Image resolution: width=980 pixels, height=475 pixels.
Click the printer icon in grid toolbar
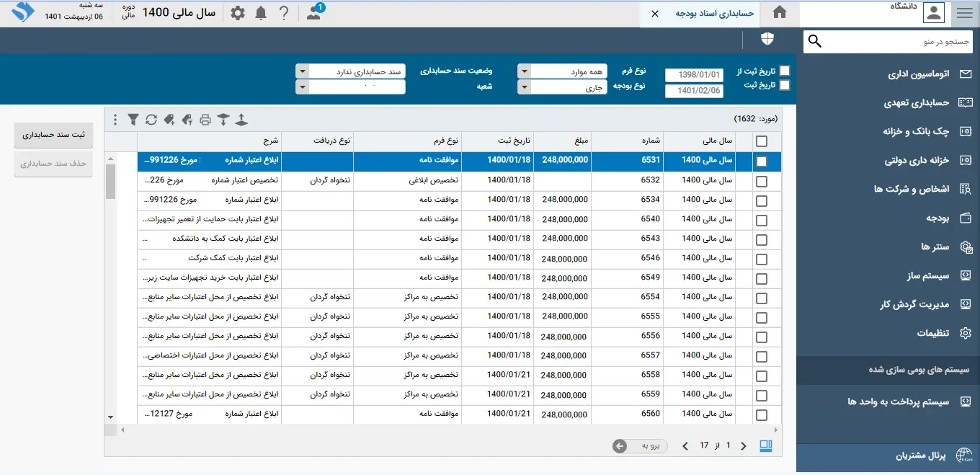(205, 120)
